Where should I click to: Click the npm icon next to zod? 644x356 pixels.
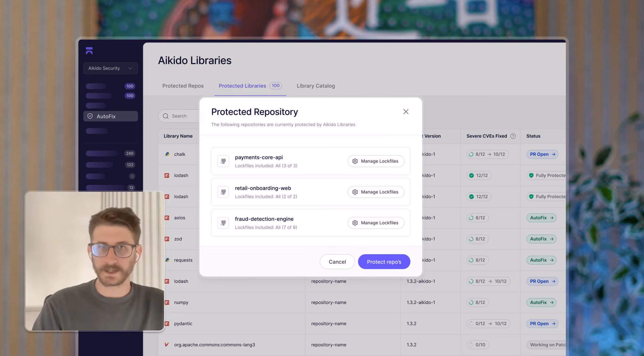click(x=167, y=239)
